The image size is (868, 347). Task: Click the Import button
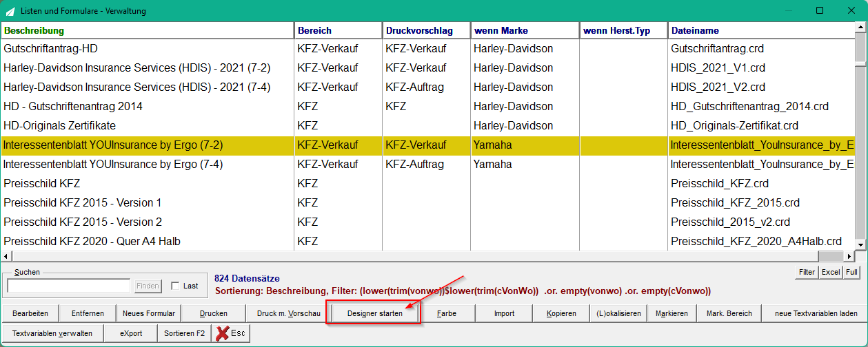[x=504, y=313]
